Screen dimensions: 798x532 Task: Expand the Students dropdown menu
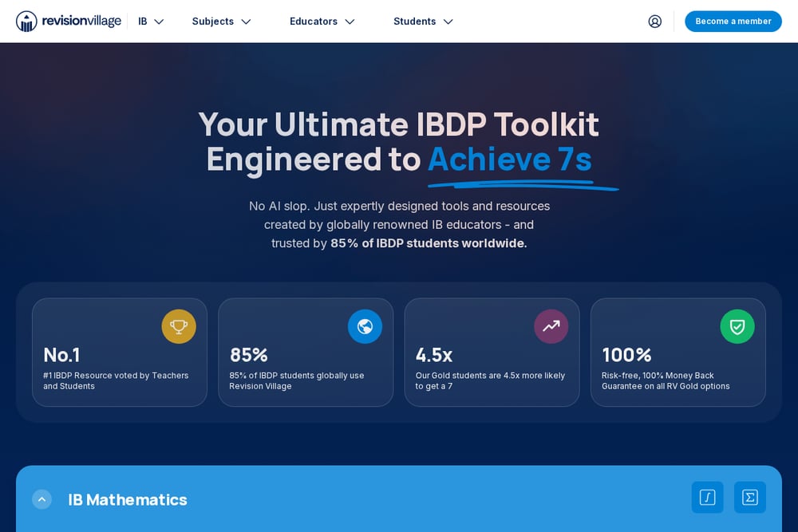click(423, 22)
